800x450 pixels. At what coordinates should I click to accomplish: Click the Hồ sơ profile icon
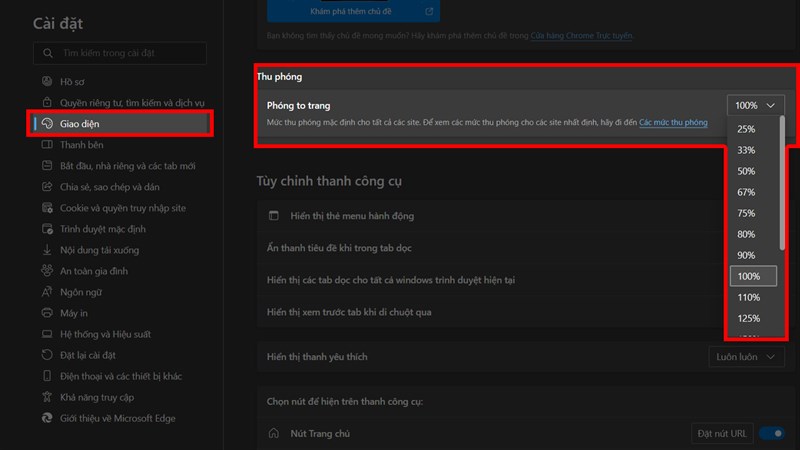(47, 82)
